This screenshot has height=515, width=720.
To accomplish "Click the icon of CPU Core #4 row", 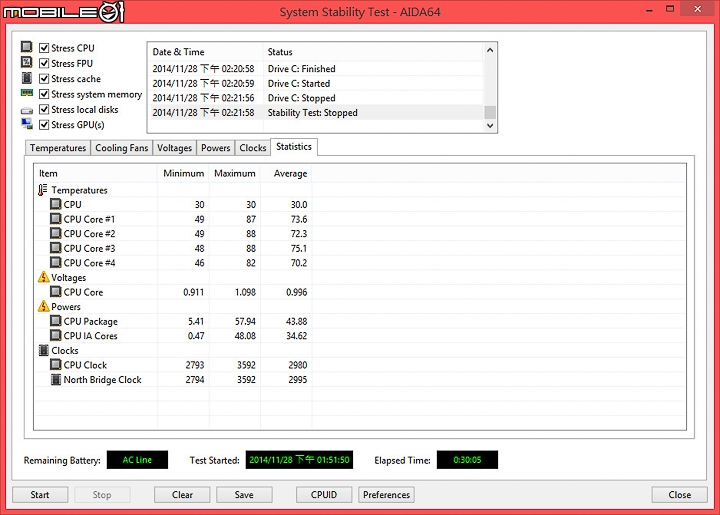I will (x=56, y=262).
